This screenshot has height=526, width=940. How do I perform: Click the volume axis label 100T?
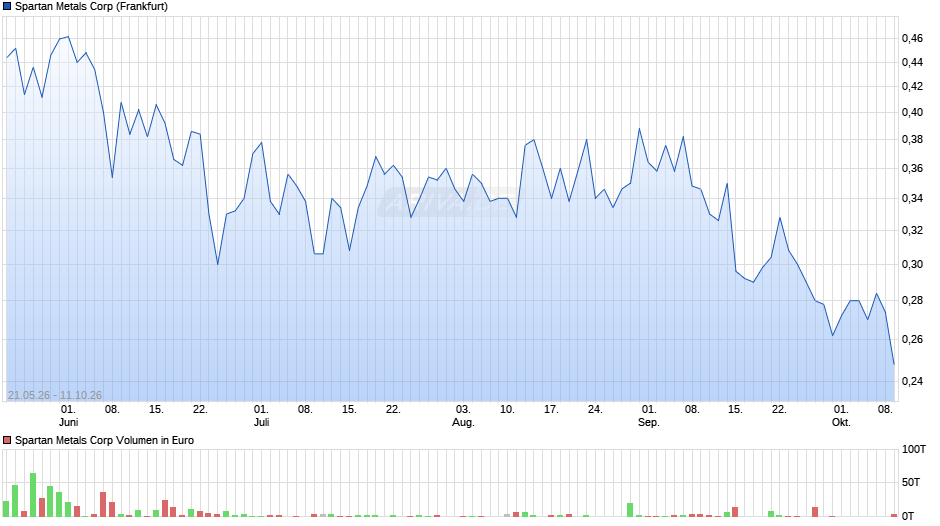[914, 449]
